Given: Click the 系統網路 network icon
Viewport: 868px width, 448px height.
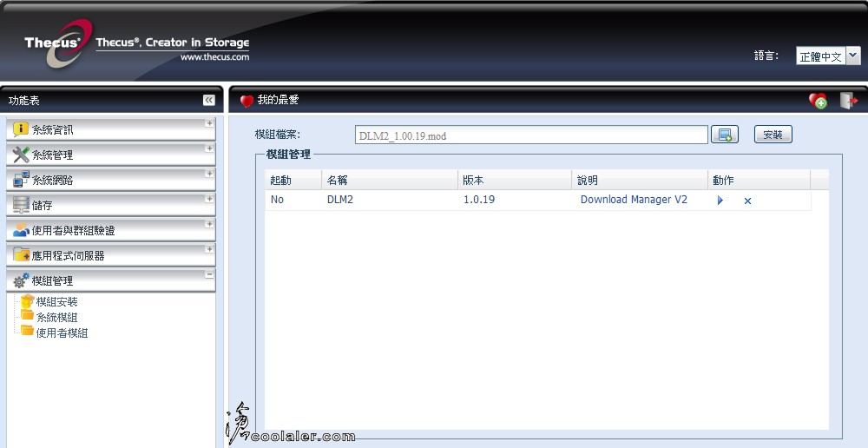Looking at the screenshot, I should (x=21, y=180).
